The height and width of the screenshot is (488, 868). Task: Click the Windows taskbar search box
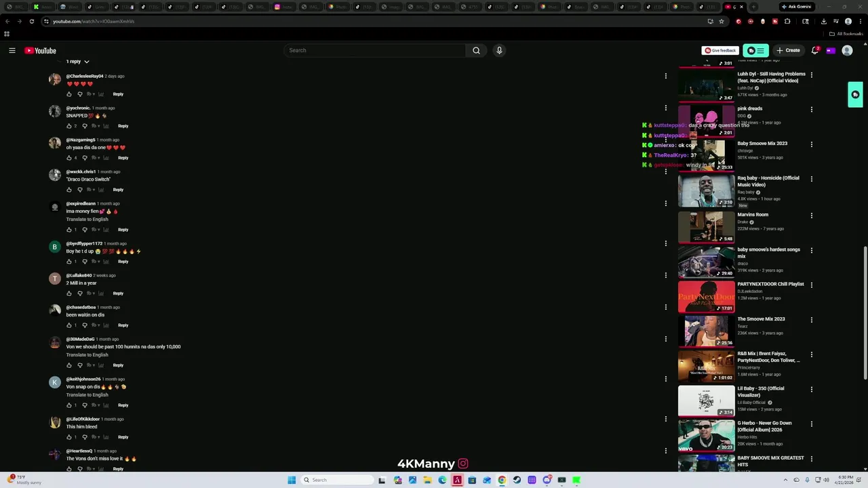(x=337, y=480)
